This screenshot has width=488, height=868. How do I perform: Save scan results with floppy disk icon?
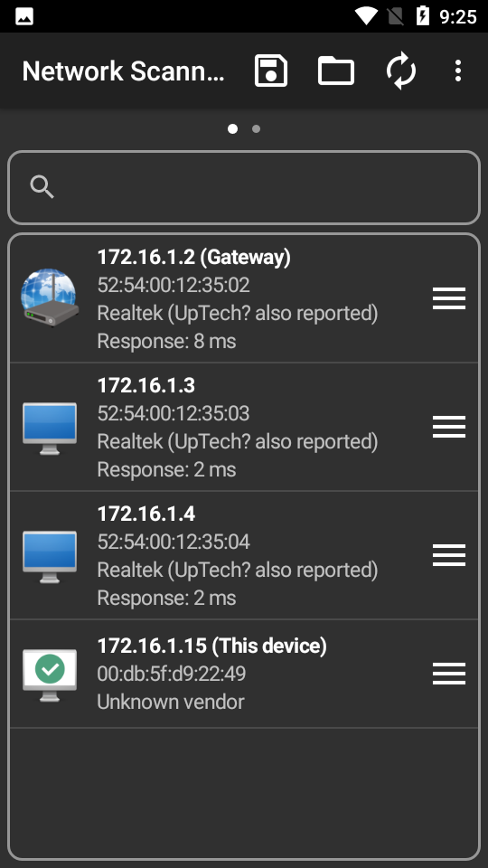point(271,71)
